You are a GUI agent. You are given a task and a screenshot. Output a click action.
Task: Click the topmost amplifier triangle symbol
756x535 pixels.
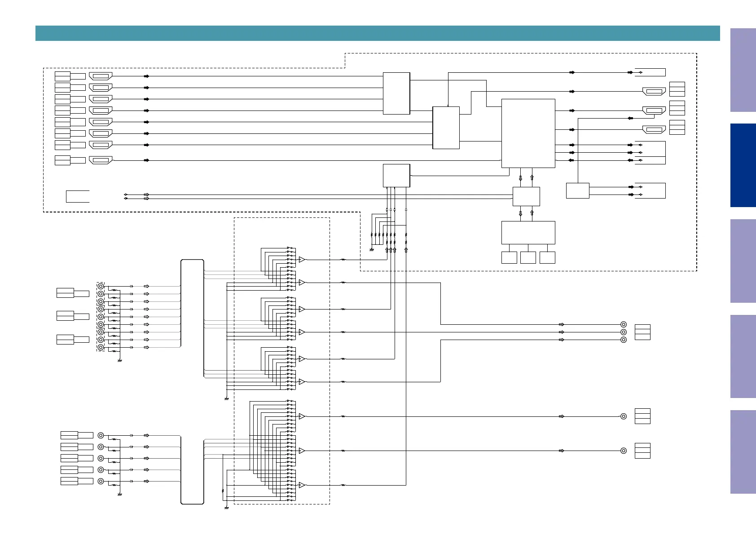coord(302,260)
